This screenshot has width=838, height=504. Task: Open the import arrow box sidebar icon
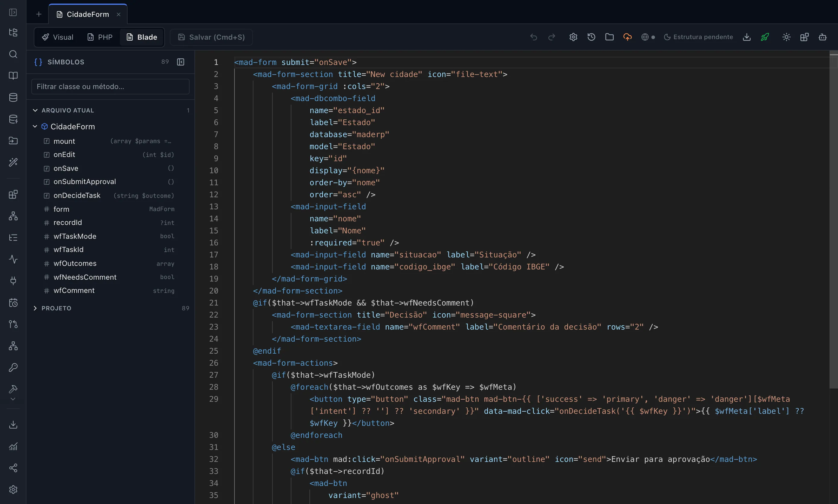[13, 141]
